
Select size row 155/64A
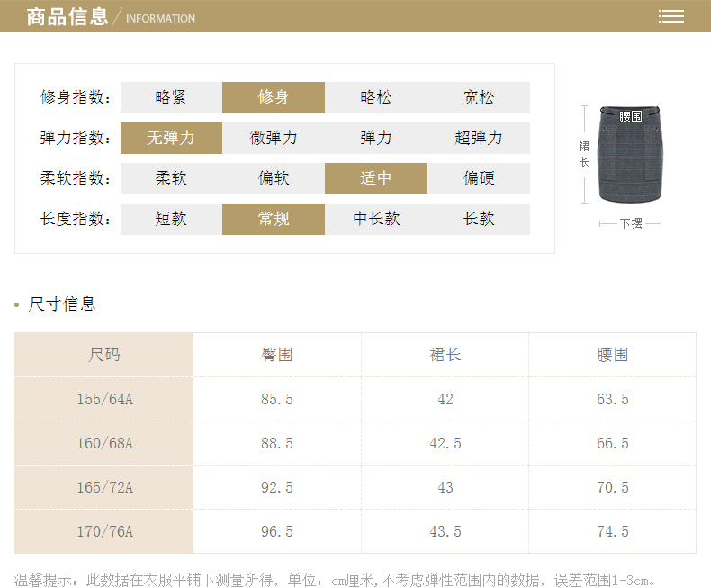click(104, 399)
